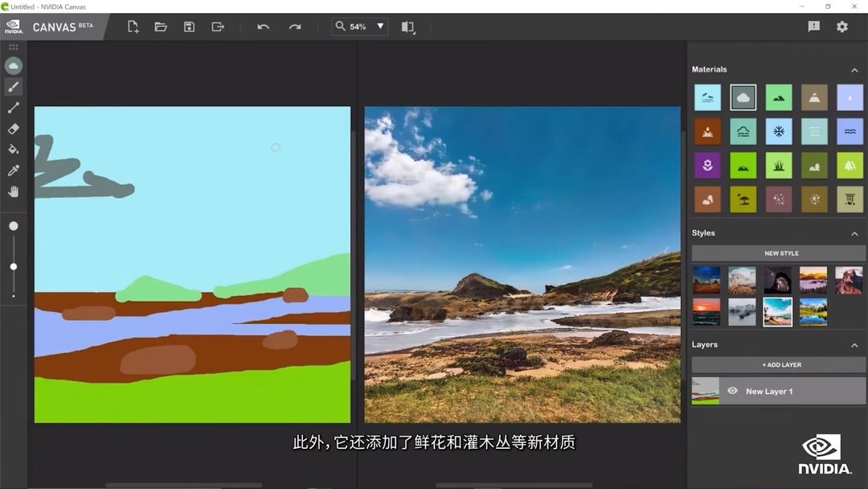Undo the last stroke
Viewport: 868px width, 489px height.
point(264,27)
